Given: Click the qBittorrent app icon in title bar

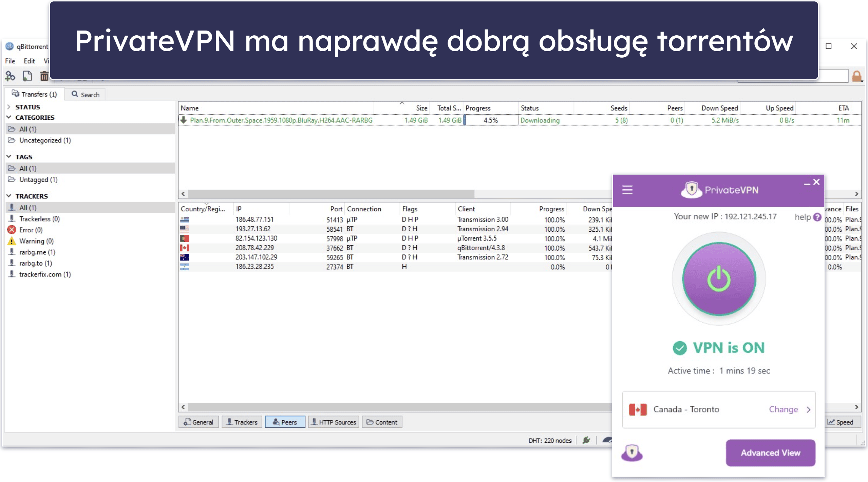Looking at the screenshot, I should [10, 46].
